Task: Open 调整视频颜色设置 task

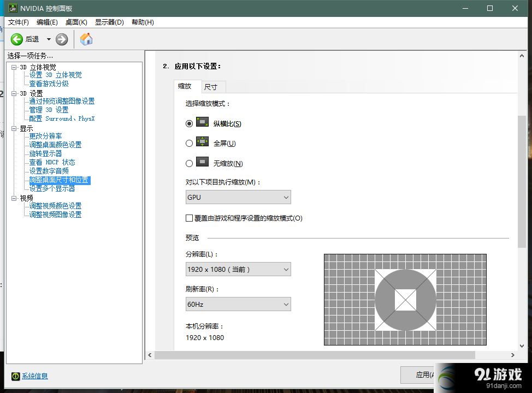Action: [x=55, y=206]
